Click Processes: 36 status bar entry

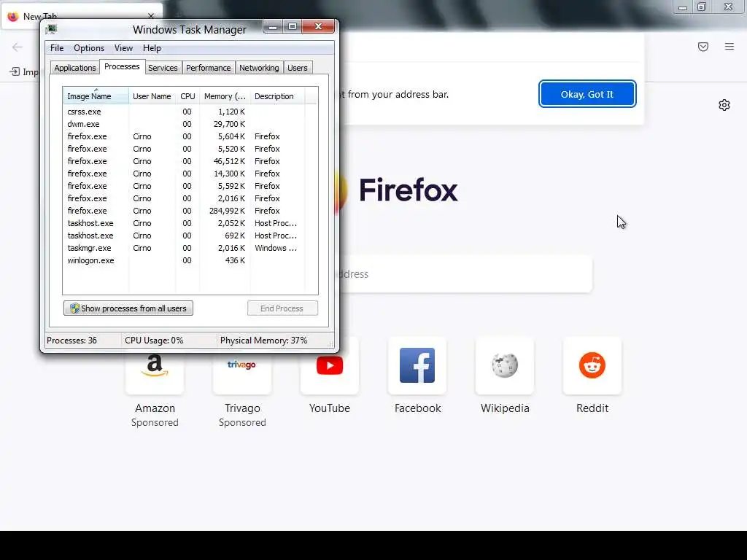tap(72, 341)
